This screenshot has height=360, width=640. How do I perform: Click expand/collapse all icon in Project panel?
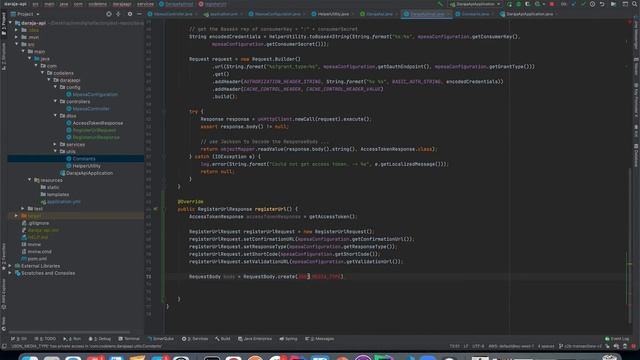click(x=118, y=14)
